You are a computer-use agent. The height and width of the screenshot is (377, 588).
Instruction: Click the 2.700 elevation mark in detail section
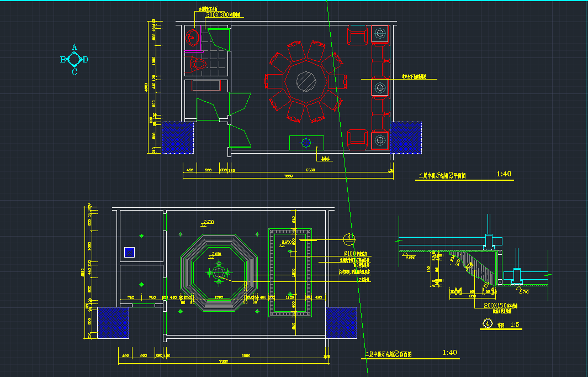coord(523,291)
